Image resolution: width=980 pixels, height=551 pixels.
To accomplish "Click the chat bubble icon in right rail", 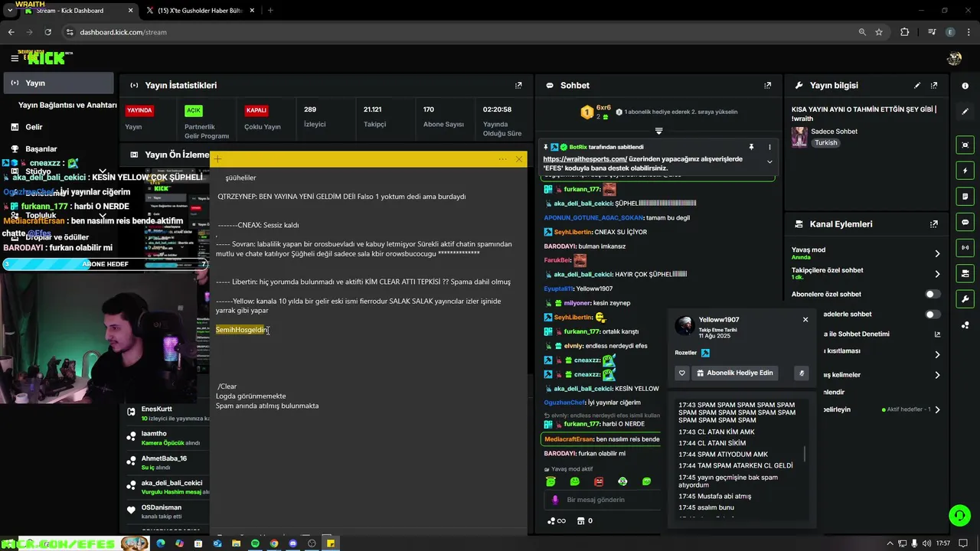I will click(965, 222).
